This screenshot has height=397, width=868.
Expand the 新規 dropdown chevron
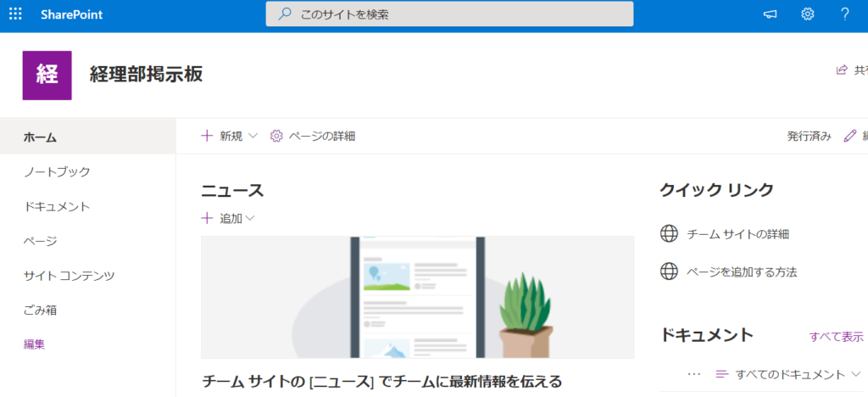coord(253,137)
